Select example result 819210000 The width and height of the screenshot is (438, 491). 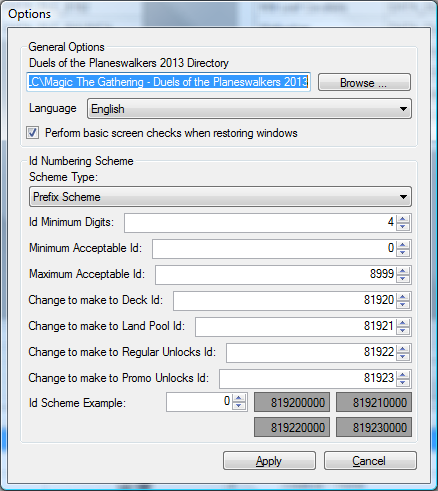374,402
